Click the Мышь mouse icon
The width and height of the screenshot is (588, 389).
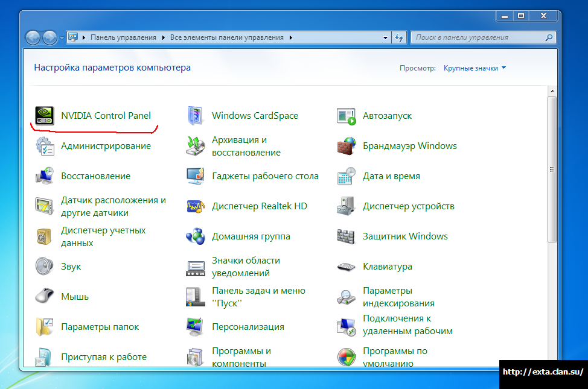(44, 297)
